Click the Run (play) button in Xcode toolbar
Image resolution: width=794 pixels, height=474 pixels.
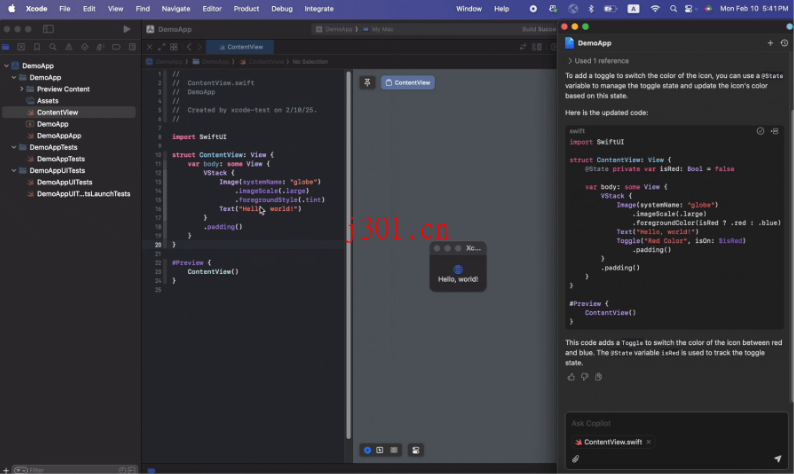(x=127, y=29)
